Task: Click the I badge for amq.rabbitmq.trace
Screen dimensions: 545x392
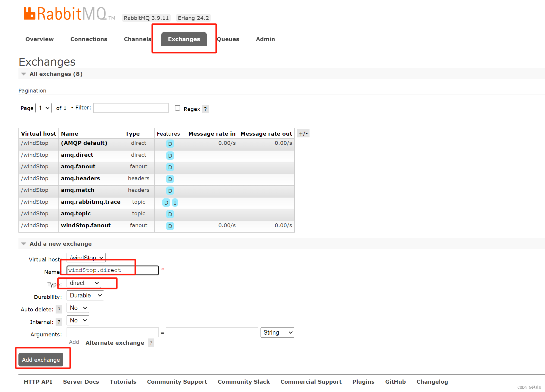Action: click(x=175, y=203)
